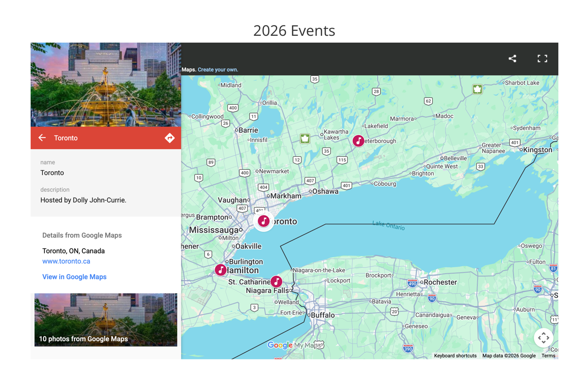
Task: Open the 10 photos from Google Maps thumbnail
Action: click(106, 320)
